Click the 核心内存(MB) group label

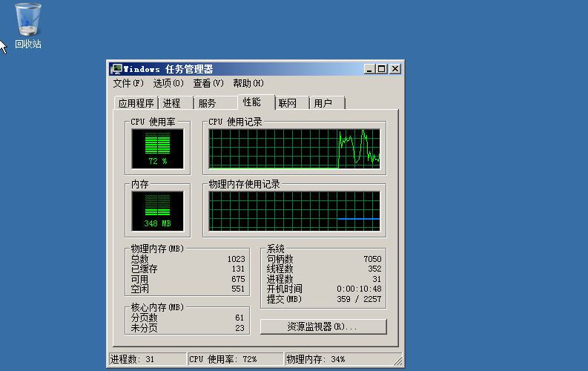click(x=157, y=308)
